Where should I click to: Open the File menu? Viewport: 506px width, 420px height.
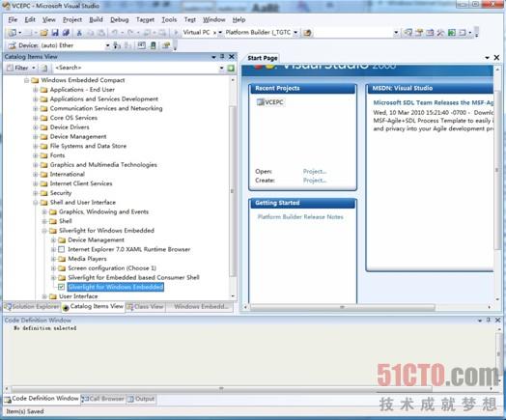pyautogui.click(x=13, y=19)
